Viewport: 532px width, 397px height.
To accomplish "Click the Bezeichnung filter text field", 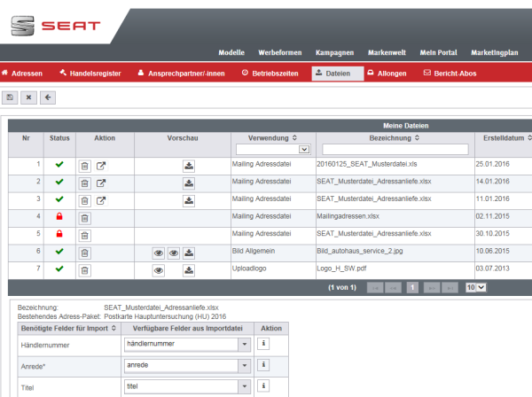I will (x=395, y=149).
